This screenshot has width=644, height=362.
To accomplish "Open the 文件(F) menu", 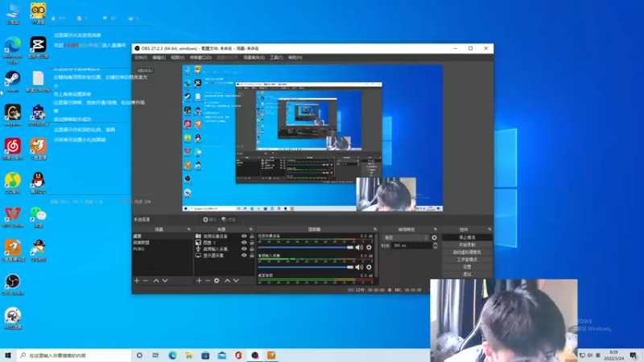I will pyautogui.click(x=141, y=58).
